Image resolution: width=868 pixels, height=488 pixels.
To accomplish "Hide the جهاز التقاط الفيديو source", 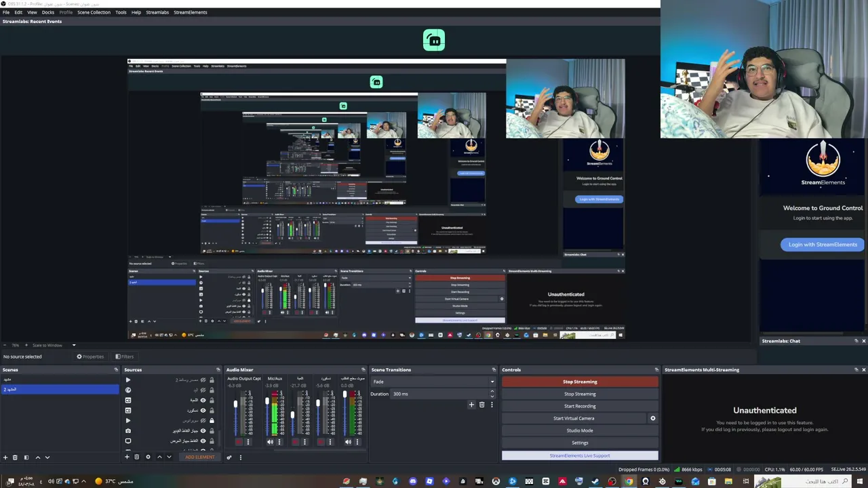I will click(203, 431).
